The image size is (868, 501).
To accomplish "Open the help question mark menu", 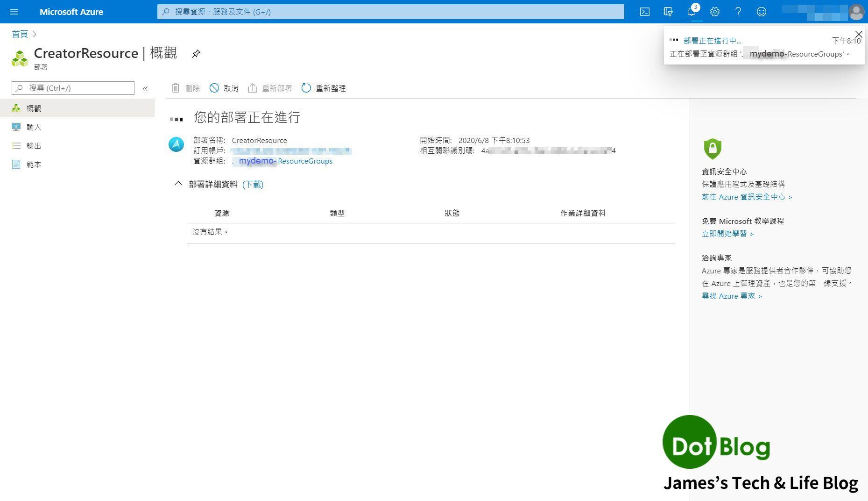I will [x=738, y=12].
